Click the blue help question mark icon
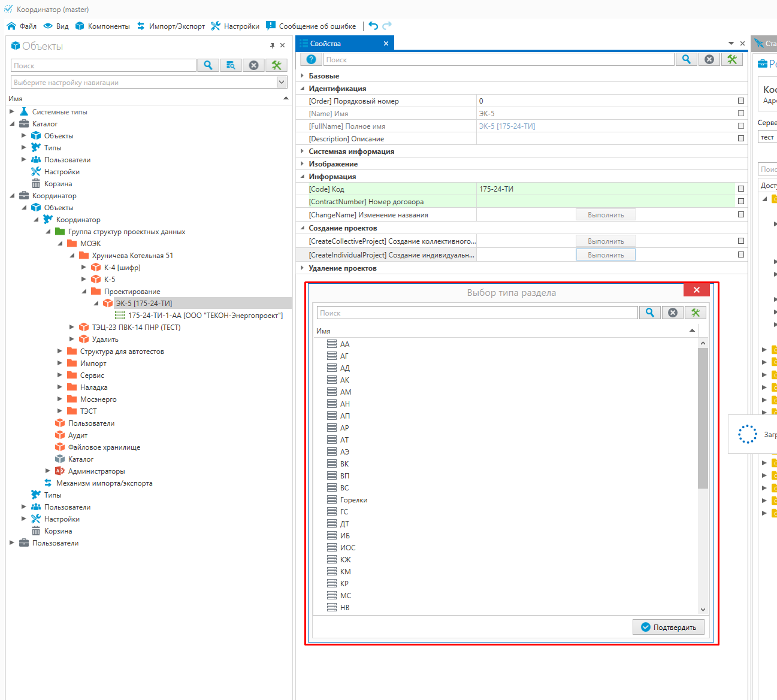The height and width of the screenshot is (700, 777). 311,59
